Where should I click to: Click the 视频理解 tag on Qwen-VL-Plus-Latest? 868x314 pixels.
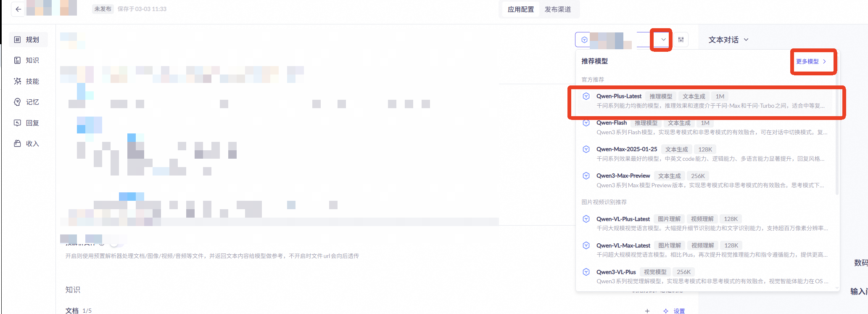click(x=702, y=219)
